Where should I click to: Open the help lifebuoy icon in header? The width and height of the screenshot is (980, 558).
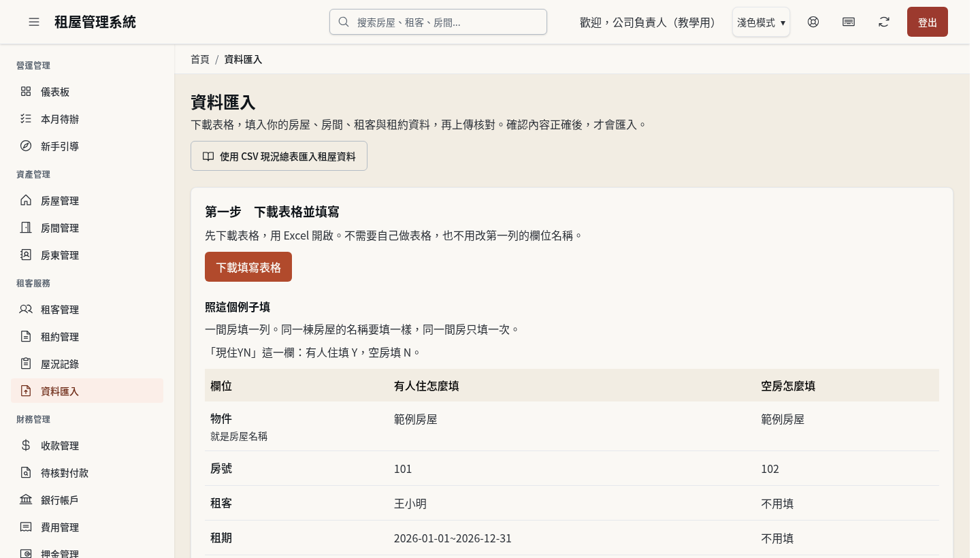pyautogui.click(x=813, y=22)
